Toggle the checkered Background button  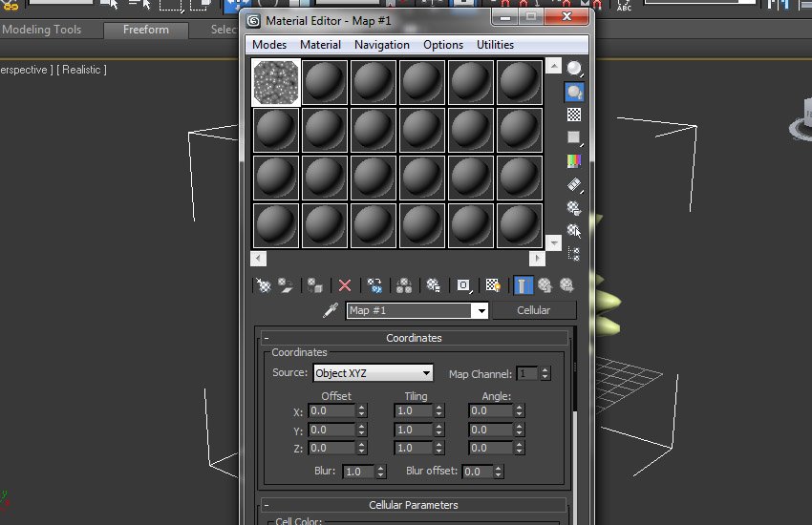pyautogui.click(x=573, y=115)
